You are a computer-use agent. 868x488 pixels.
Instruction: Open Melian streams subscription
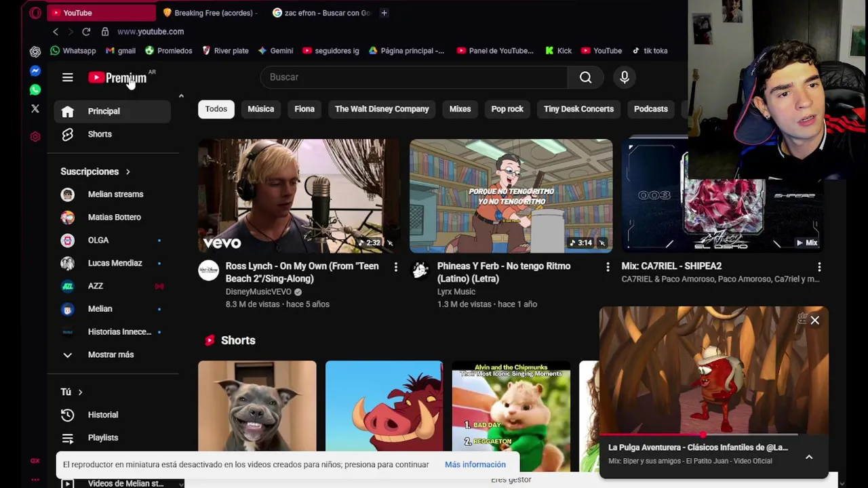point(112,195)
